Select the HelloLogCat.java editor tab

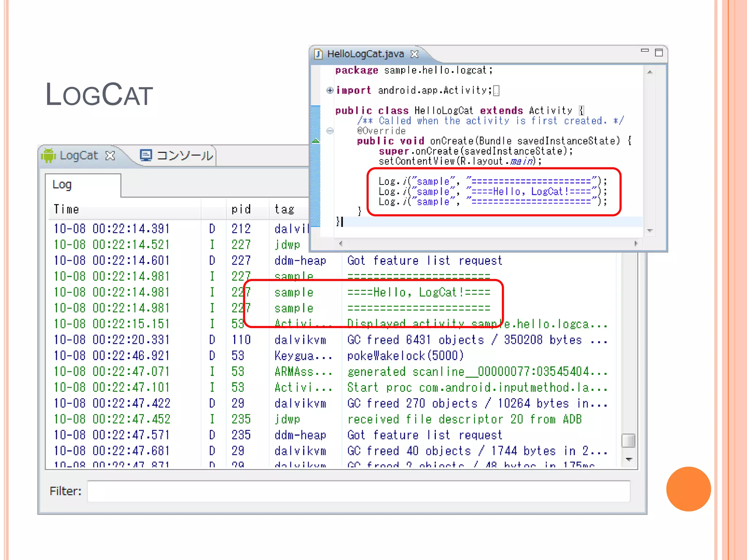365,54
